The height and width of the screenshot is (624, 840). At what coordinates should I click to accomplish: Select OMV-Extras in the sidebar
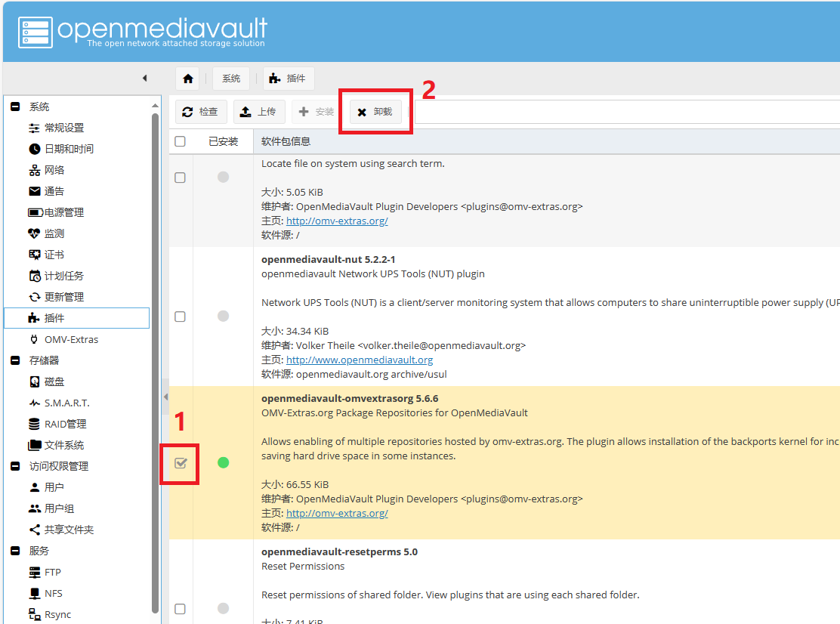tap(71, 339)
